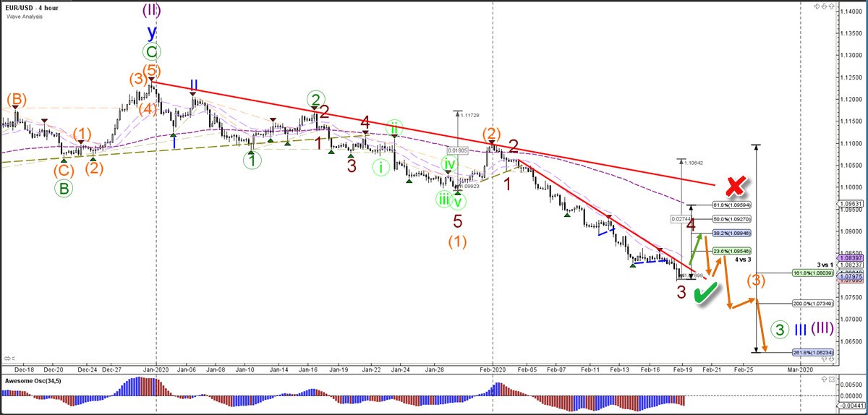Viewport: 868px width, 415px height.
Task: Click the down arrow icon at chart top
Action: [824, 6]
